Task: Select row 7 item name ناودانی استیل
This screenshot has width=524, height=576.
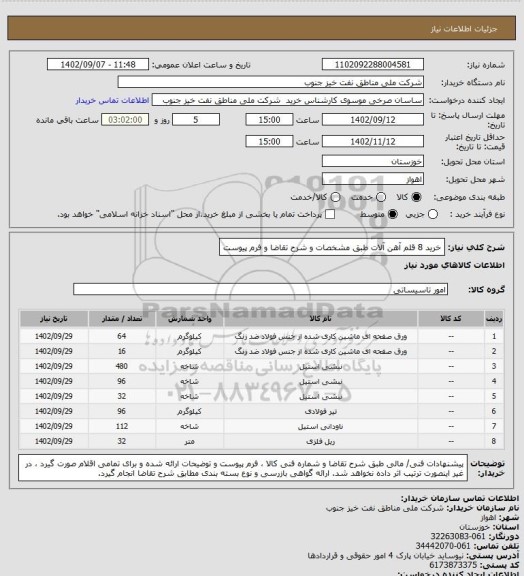Action: coord(320,426)
